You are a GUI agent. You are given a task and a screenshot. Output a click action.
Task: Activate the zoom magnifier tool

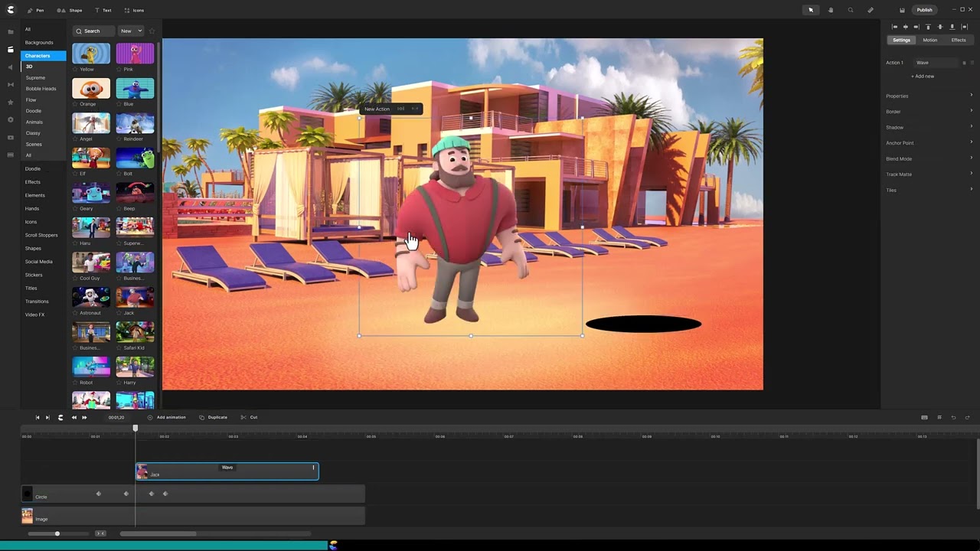(851, 10)
